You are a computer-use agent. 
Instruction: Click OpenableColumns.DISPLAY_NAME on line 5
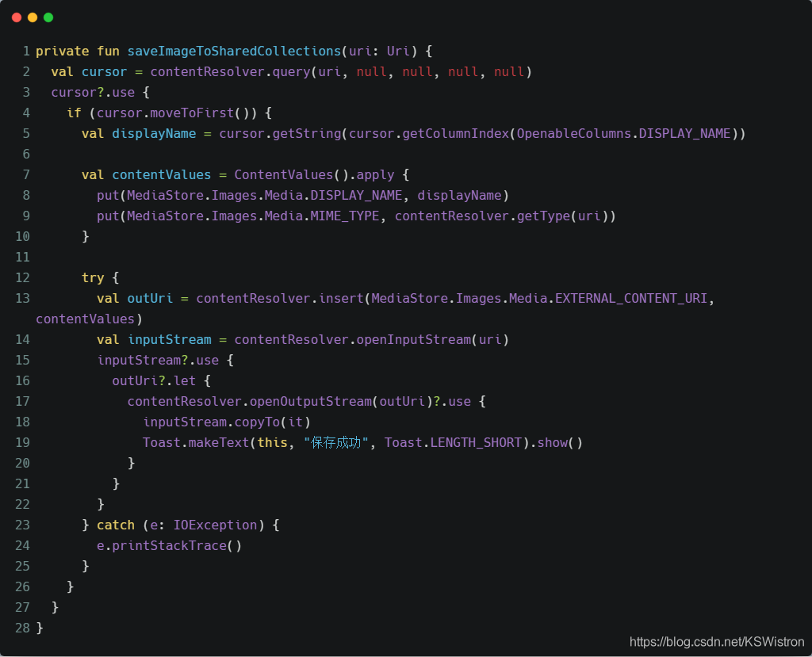click(623, 134)
